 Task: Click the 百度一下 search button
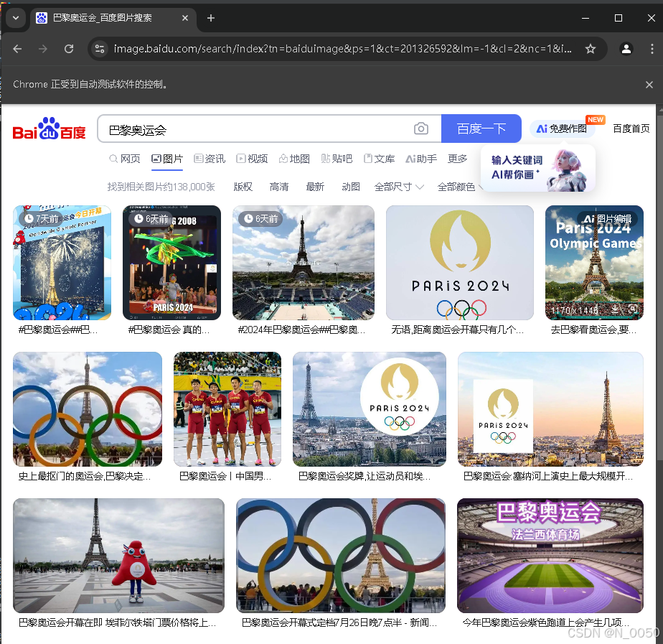481,129
